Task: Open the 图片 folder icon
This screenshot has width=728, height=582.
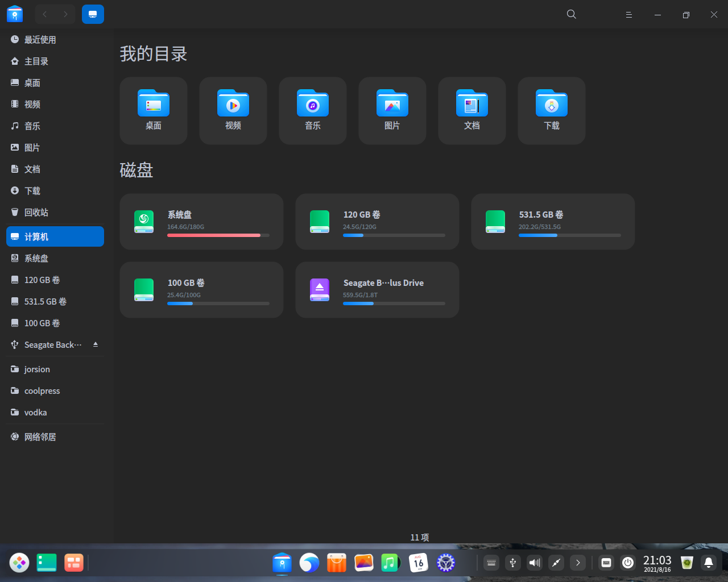Action: click(392, 103)
